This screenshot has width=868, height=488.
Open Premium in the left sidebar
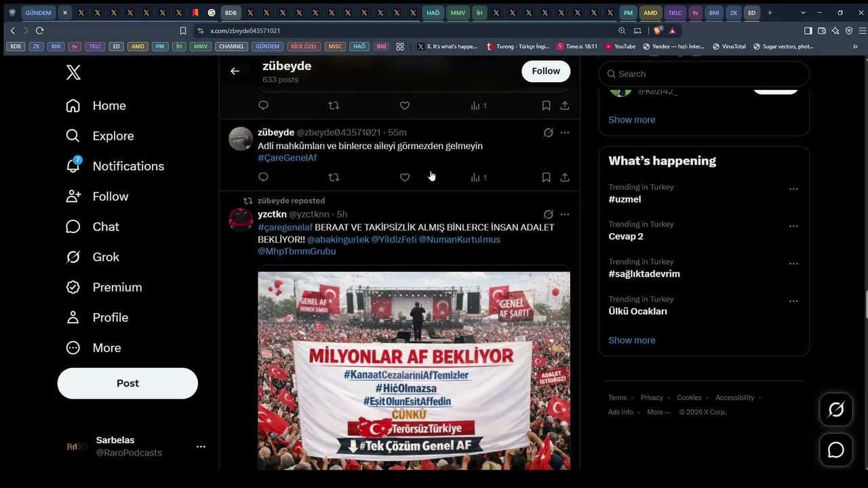(104, 287)
